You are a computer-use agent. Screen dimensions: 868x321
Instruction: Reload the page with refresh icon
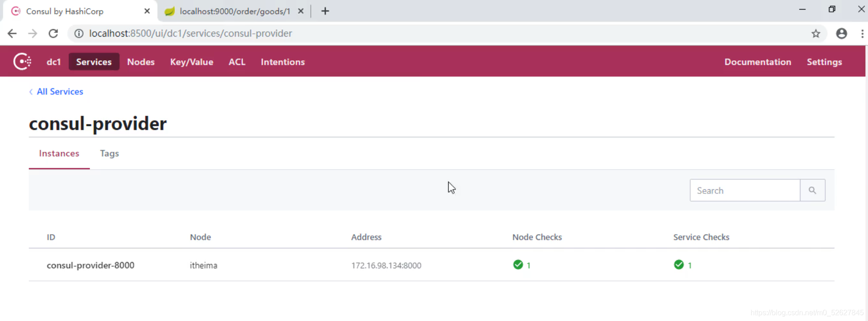[x=53, y=33]
